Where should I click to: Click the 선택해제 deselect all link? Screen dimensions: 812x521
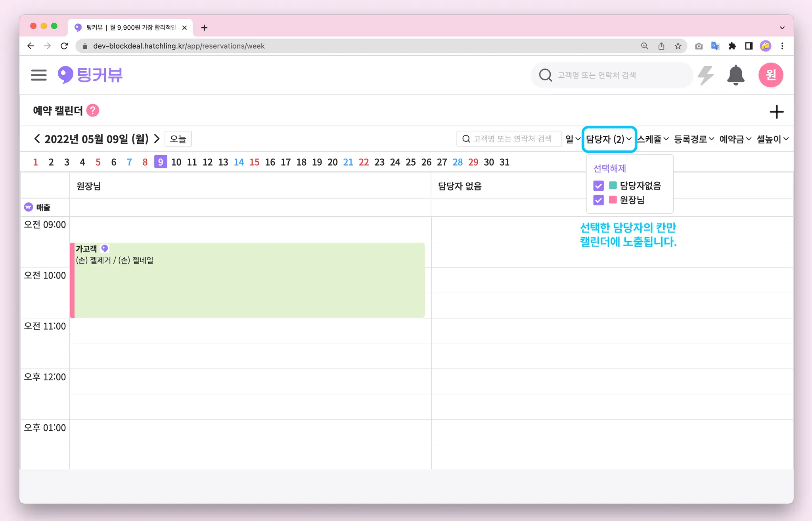coord(609,168)
